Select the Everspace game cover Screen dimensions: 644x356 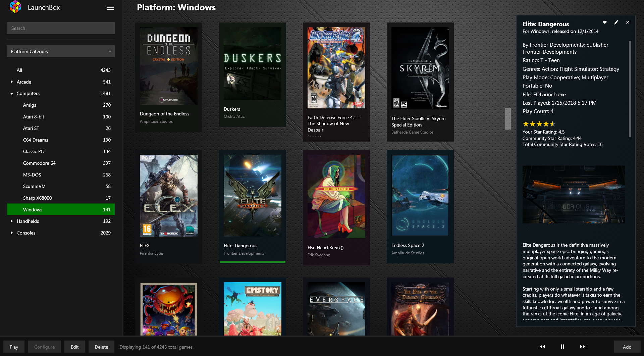pos(336,309)
